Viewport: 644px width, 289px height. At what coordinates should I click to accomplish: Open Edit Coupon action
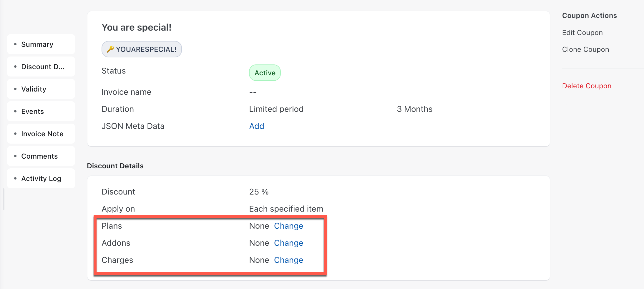pyautogui.click(x=582, y=33)
